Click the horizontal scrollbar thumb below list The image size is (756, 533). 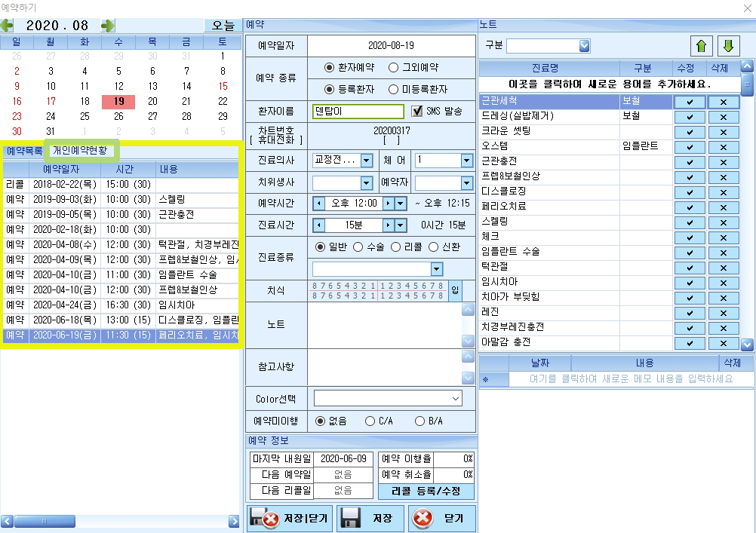click(x=45, y=521)
